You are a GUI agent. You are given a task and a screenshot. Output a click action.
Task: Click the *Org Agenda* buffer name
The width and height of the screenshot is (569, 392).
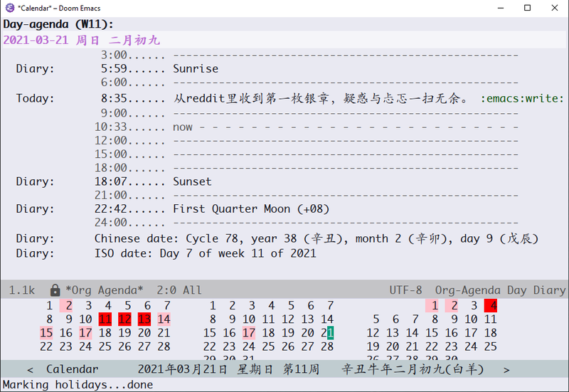[105, 290]
